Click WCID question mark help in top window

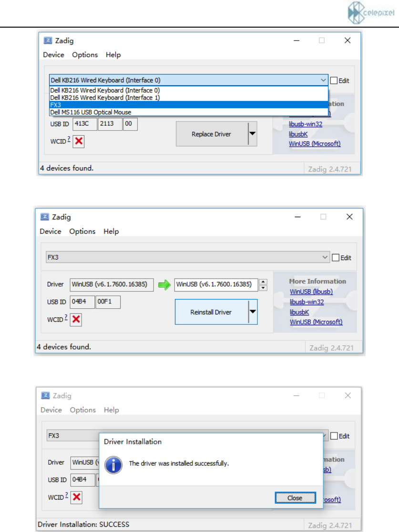[69, 139]
